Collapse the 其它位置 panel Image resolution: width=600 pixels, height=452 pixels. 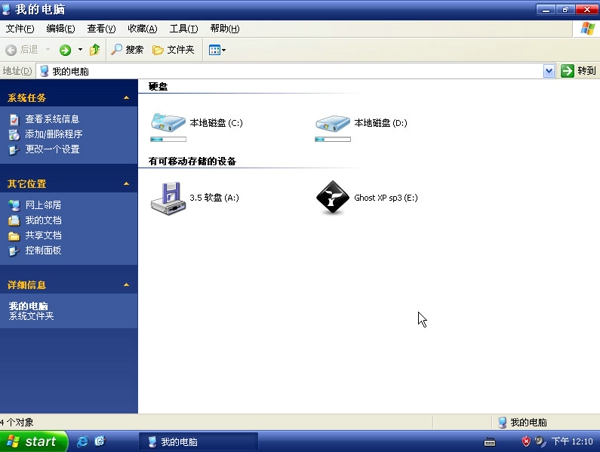point(126,184)
